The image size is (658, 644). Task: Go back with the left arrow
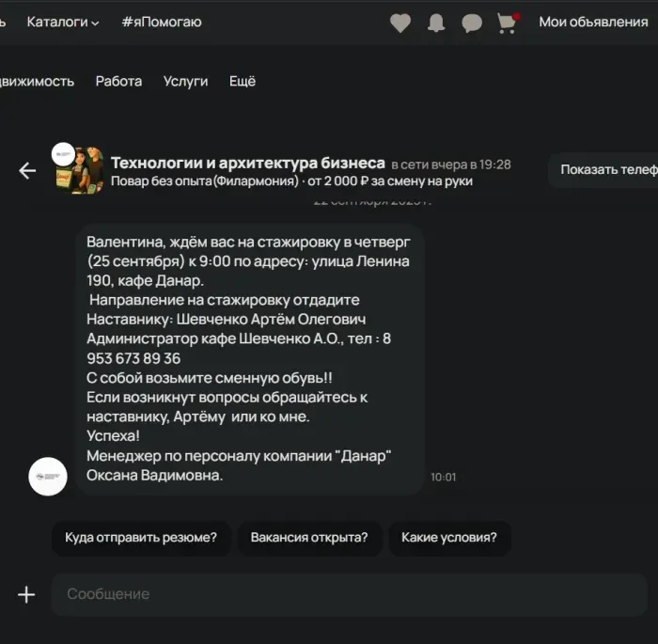pos(27,170)
